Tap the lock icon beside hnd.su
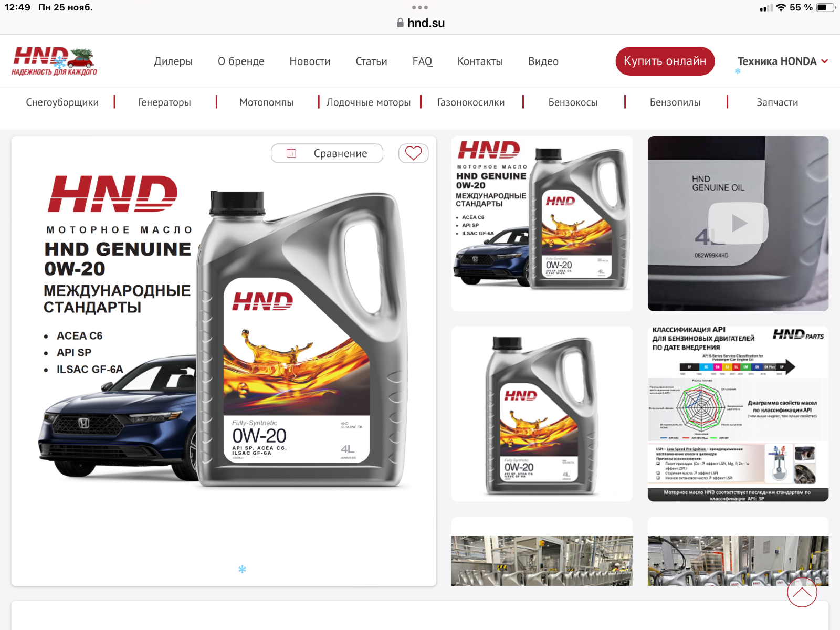The height and width of the screenshot is (630, 840). tap(400, 23)
